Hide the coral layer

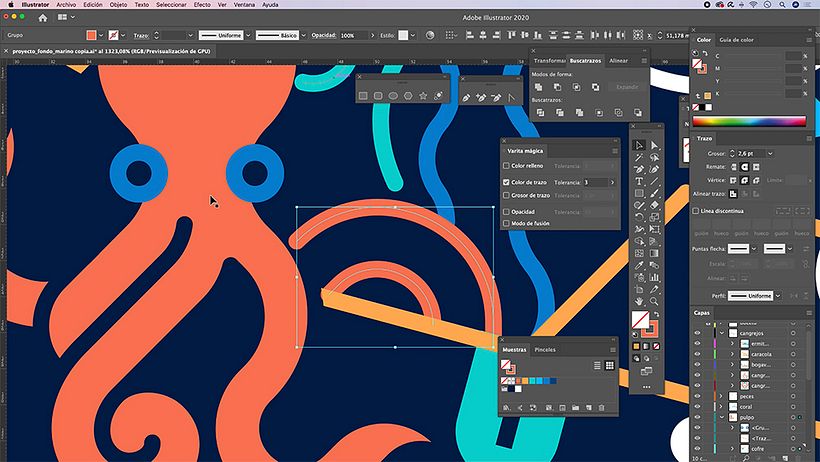698,407
